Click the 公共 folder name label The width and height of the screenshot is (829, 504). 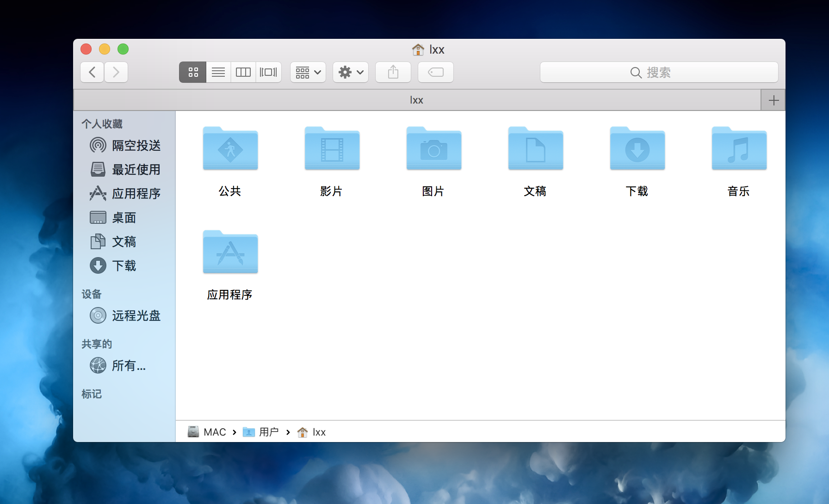[230, 191]
